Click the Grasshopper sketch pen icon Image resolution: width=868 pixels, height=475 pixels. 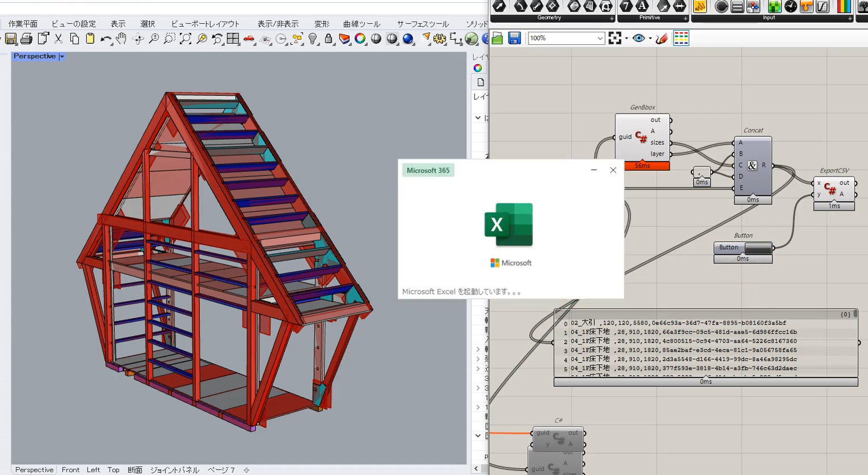click(x=661, y=38)
